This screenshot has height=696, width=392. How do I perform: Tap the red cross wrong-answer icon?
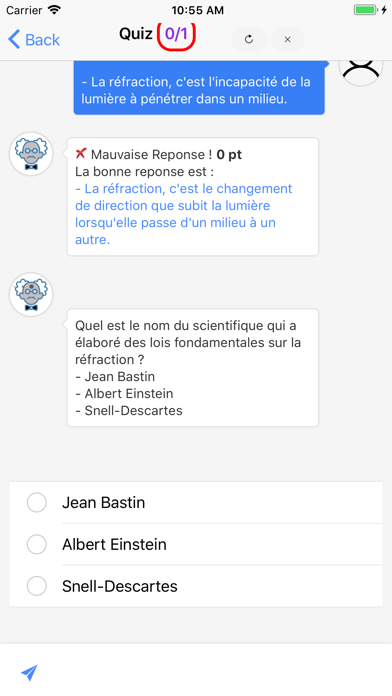pos(81,154)
